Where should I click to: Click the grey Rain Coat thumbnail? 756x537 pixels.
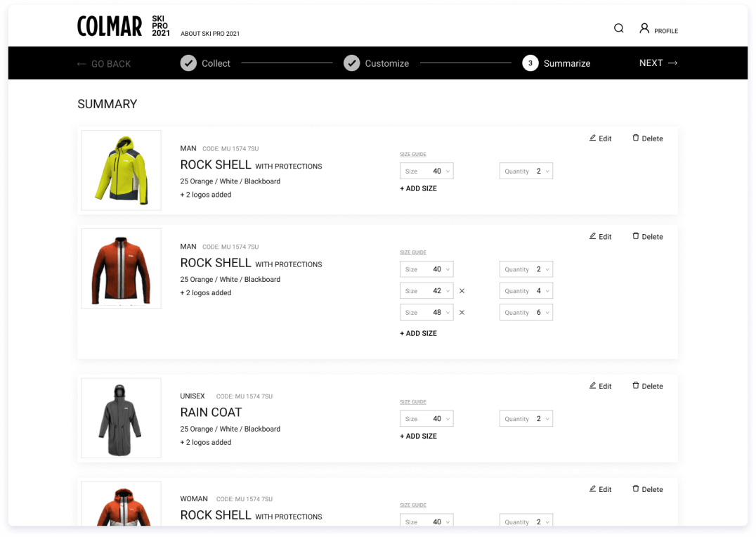pos(121,418)
